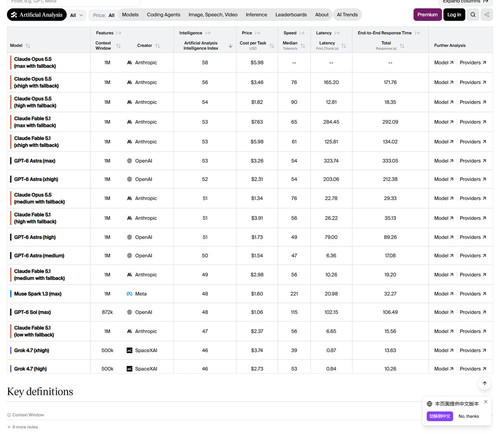The height and width of the screenshot is (434, 500).
Task: Click the 292.09 total response cell
Action: (x=390, y=122)
